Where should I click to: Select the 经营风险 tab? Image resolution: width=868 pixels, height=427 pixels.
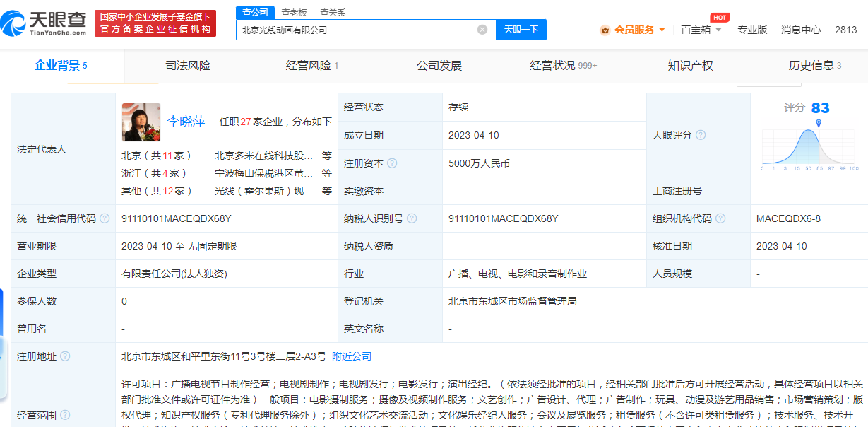[x=312, y=66]
